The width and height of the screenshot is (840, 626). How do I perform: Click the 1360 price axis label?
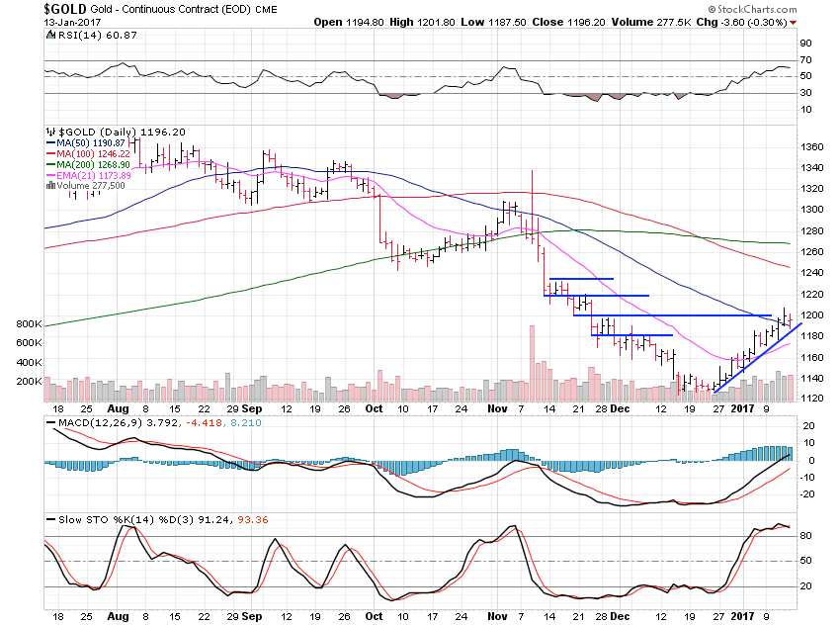point(811,146)
